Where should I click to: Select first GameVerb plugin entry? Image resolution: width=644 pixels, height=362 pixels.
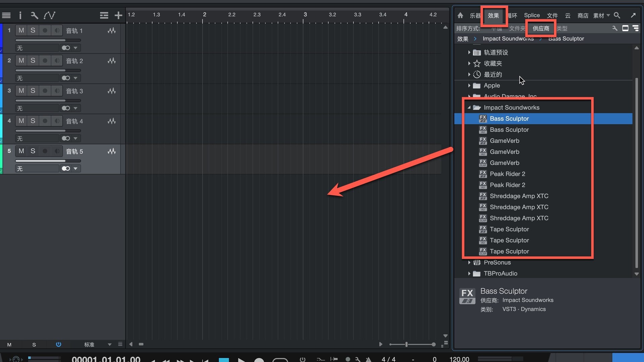pos(504,141)
